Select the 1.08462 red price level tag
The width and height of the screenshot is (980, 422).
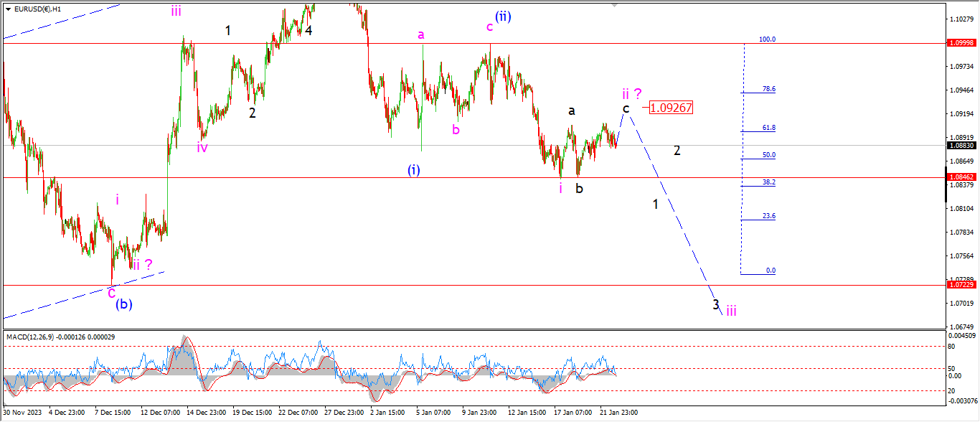[x=961, y=177]
